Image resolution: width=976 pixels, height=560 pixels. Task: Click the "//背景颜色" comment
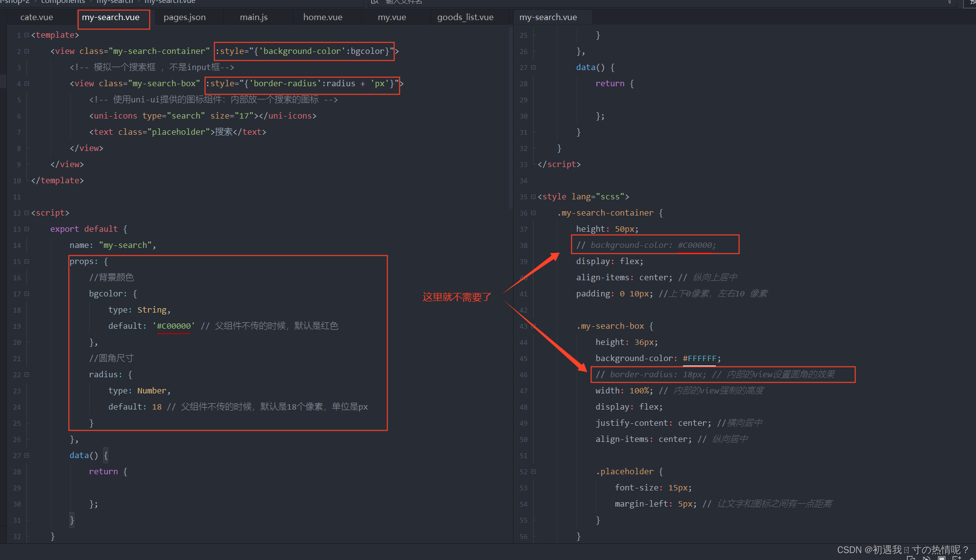coord(111,277)
